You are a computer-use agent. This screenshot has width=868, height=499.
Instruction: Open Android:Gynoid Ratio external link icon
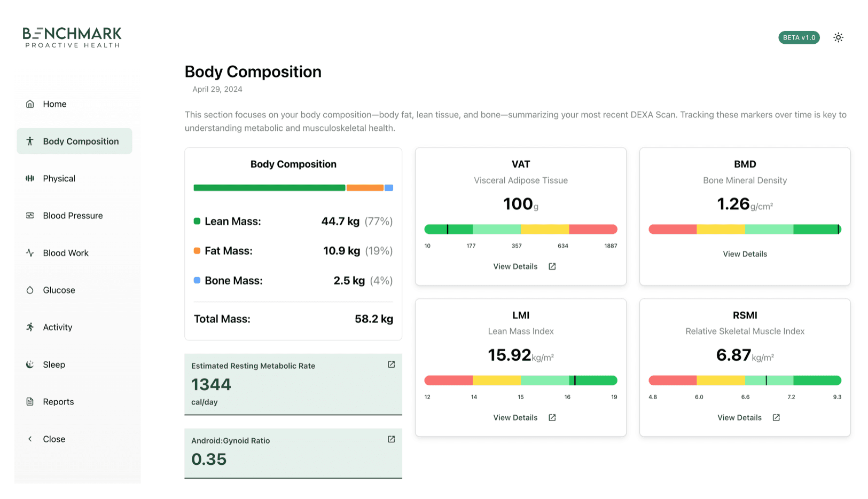pyautogui.click(x=391, y=439)
